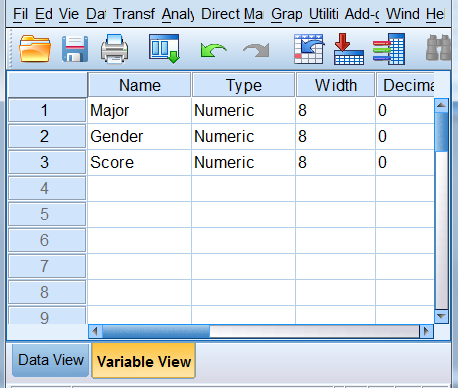Image resolution: width=458 pixels, height=388 pixels.
Task: Open the Transform menu
Action: (x=134, y=14)
